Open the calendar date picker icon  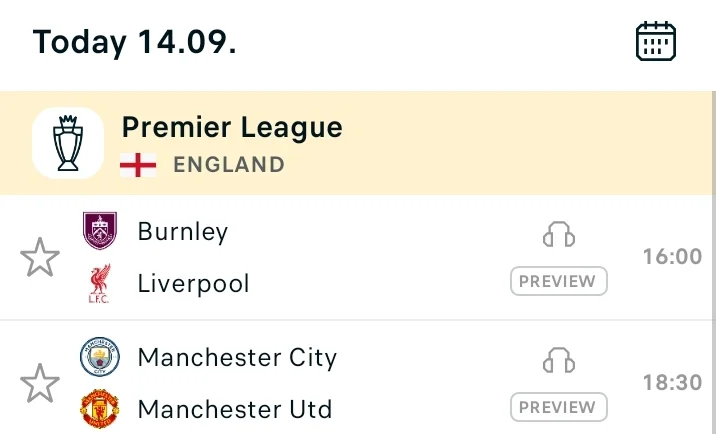656,41
